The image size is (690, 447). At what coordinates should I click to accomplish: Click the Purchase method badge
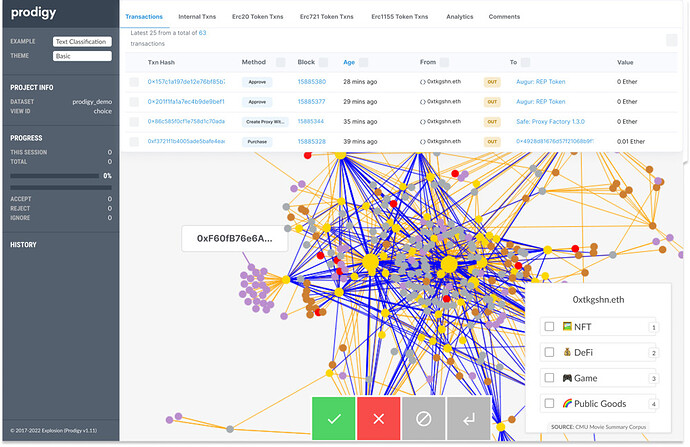click(x=257, y=142)
